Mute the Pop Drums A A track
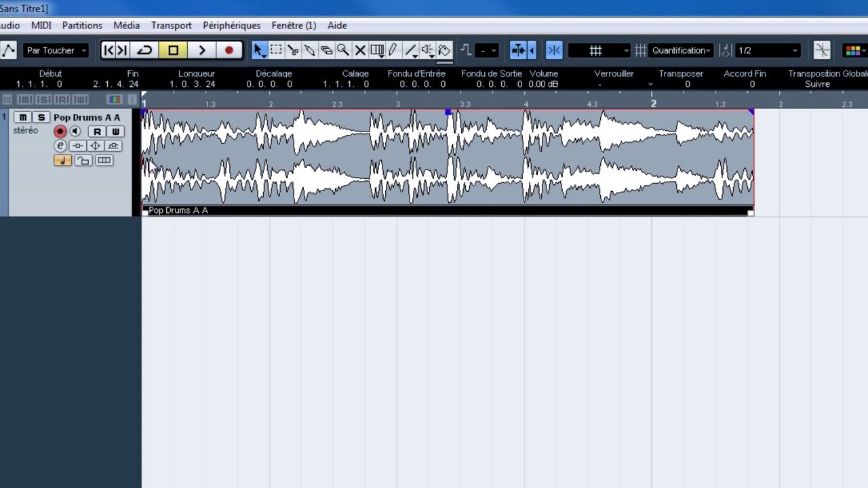This screenshot has width=868, height=488. tap(22, 117)
